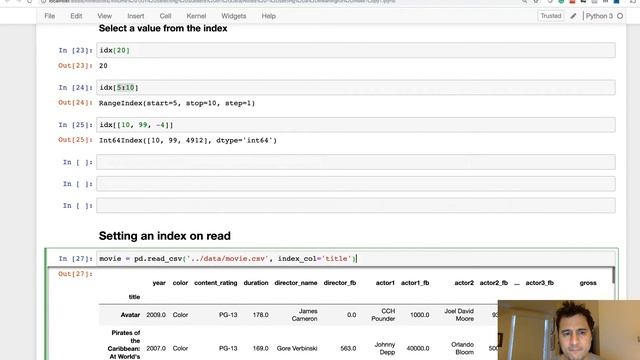Click the 'Johnny Depp' cell
The image size is (640, 360).
[384, 348]
